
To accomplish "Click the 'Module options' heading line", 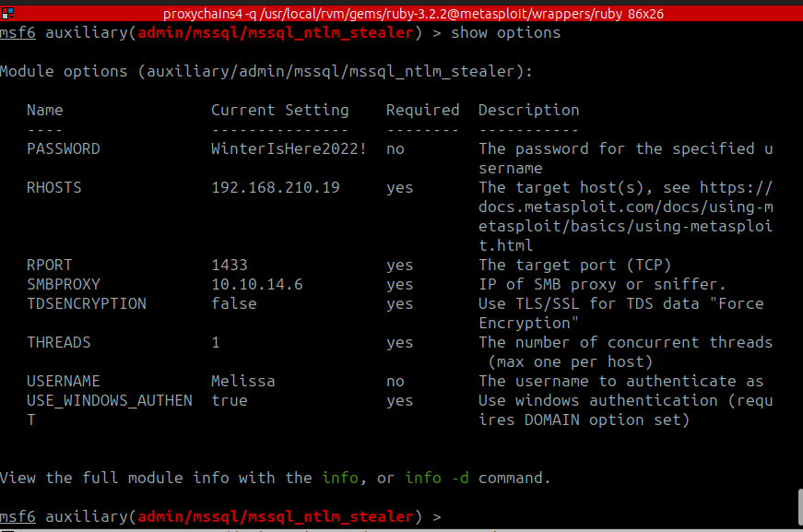I will pos(266,71).
